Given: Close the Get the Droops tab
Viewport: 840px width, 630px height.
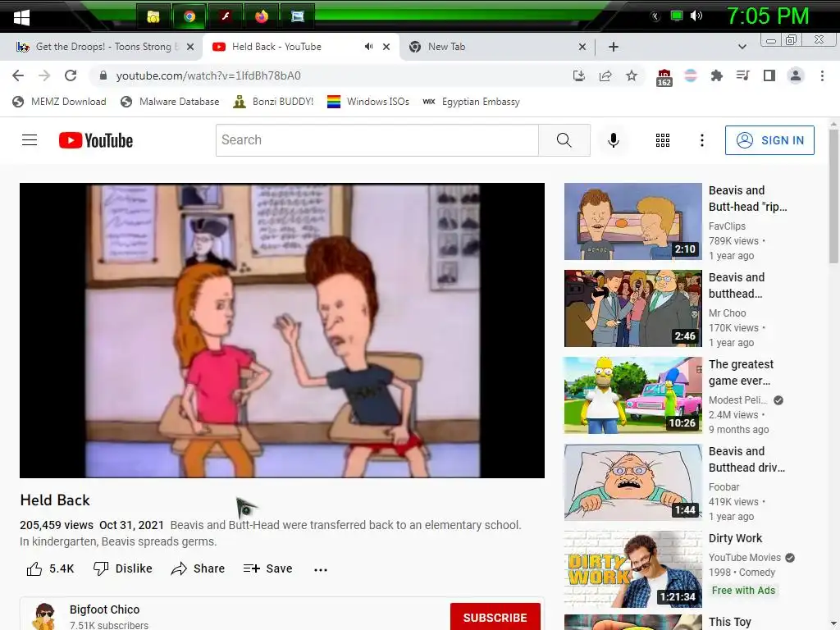Looking at the screenshot, I should (x=190, y=47).
